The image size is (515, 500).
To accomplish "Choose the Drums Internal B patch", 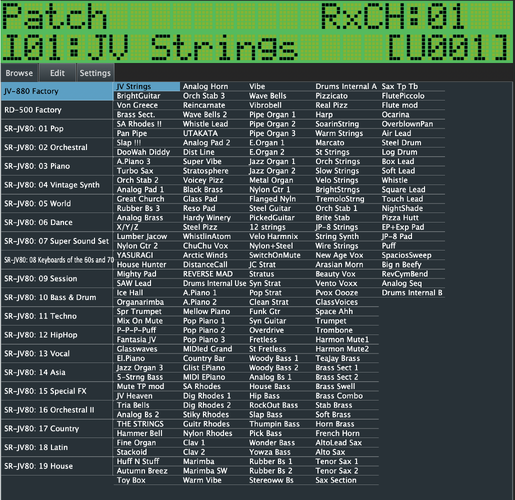I will (x=412, y=293).
